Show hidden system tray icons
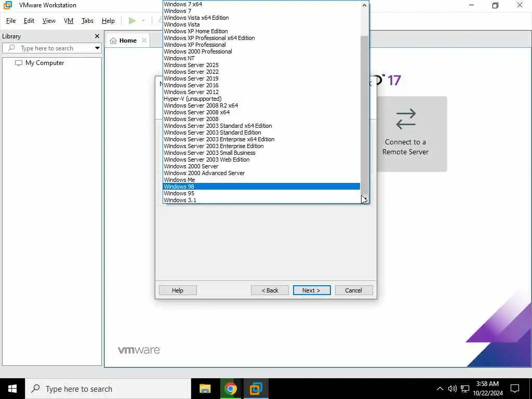This screenshot has height=399, width=532. pyautogui.click(x=440, y=389)
